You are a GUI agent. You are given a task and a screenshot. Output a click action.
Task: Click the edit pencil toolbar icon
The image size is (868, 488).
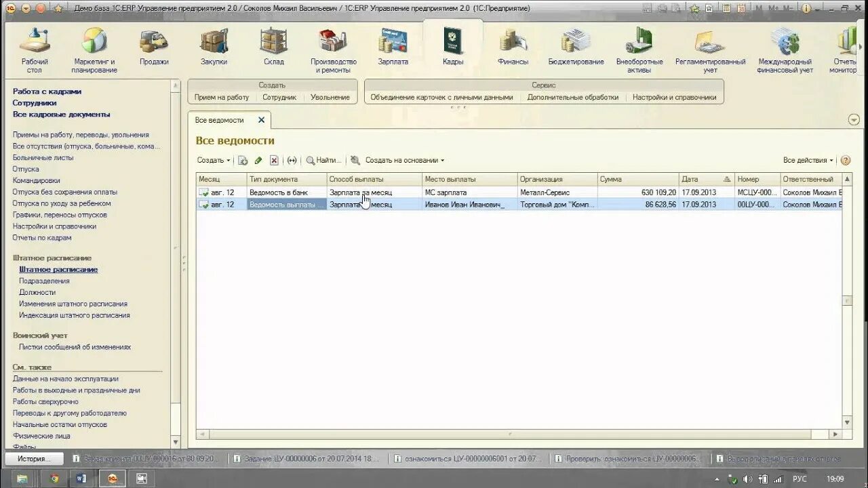click(258, 161)
